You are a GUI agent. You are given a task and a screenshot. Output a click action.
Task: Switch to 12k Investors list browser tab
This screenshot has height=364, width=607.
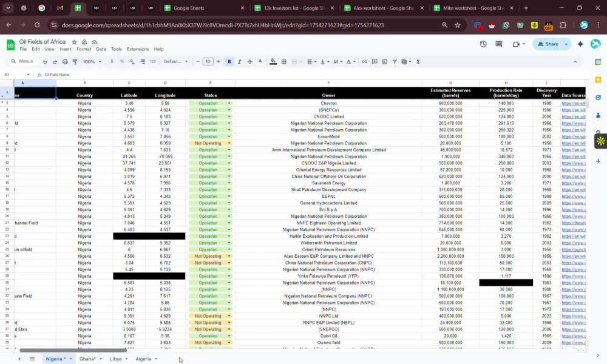(294, 8)
